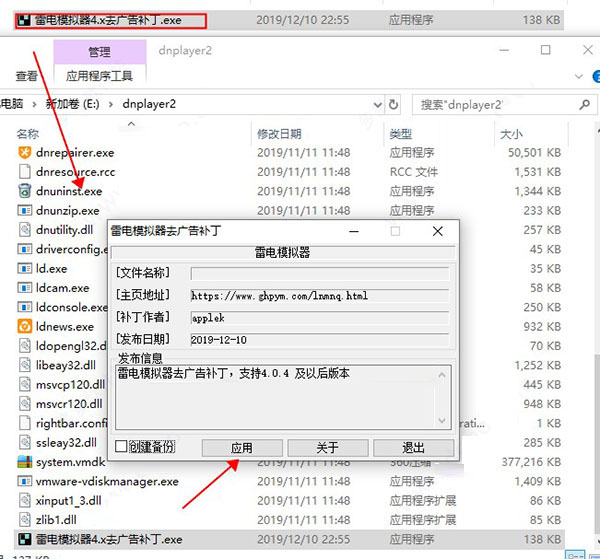This screenshot has width=600, height=559.
Task: Sort files by 类型 column
Action: click(400, 134)
